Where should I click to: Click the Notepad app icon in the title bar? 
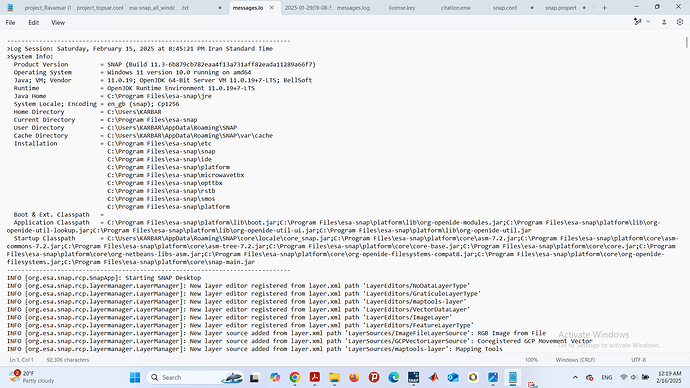(10, 7)
